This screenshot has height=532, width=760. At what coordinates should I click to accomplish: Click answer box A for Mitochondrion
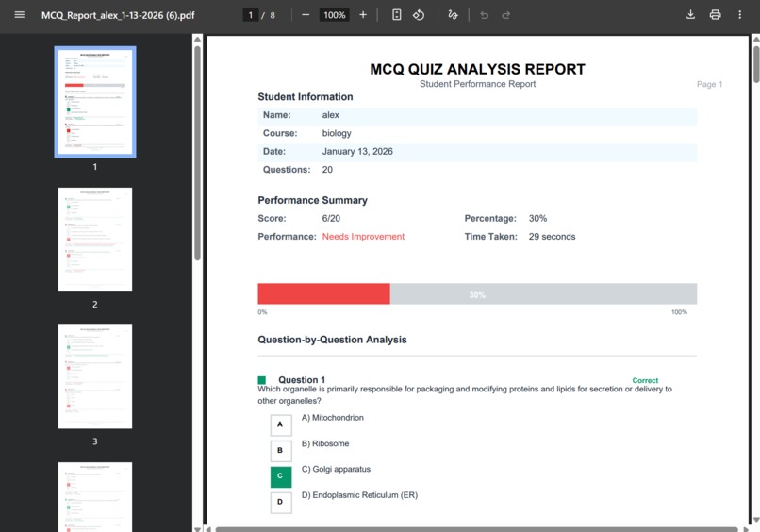[281, 424]
